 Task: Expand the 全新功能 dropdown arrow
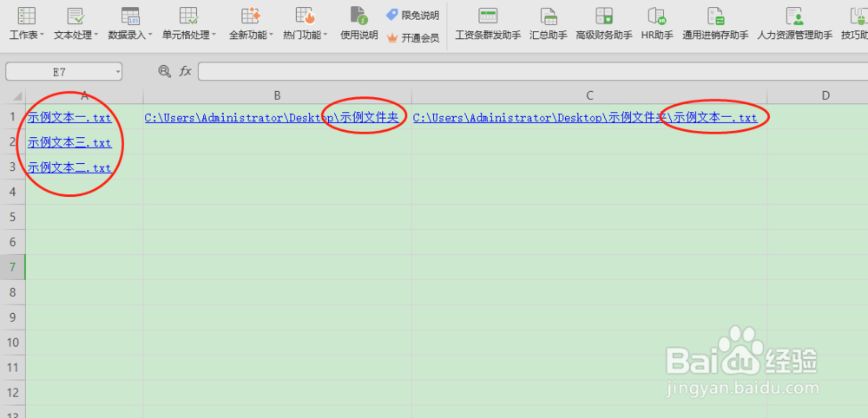coord(271,35)
